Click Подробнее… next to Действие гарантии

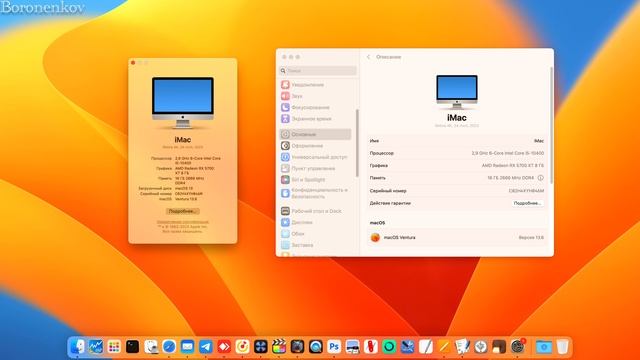(x=527, y=203)
